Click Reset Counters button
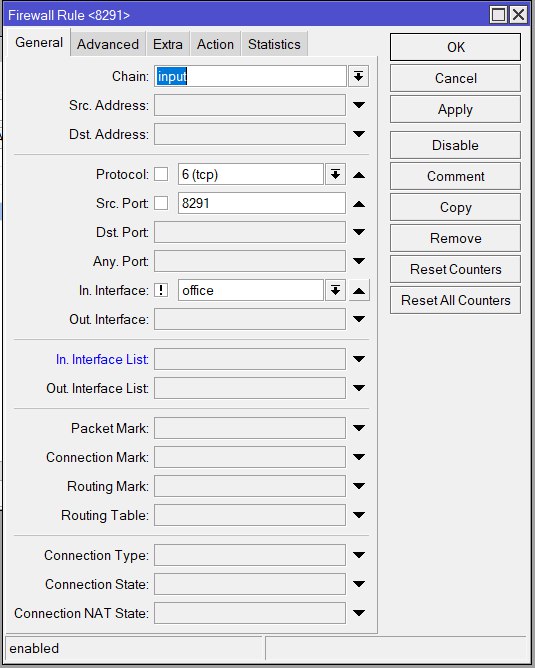 (455, 269)
